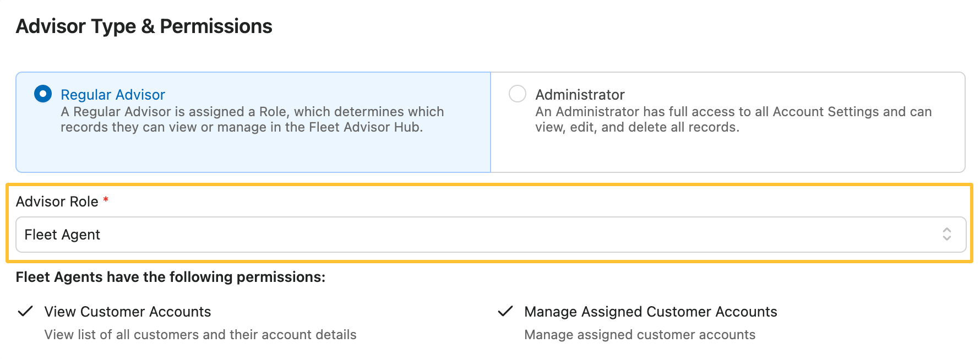Click the Administrator description about full access

point(733,119)
